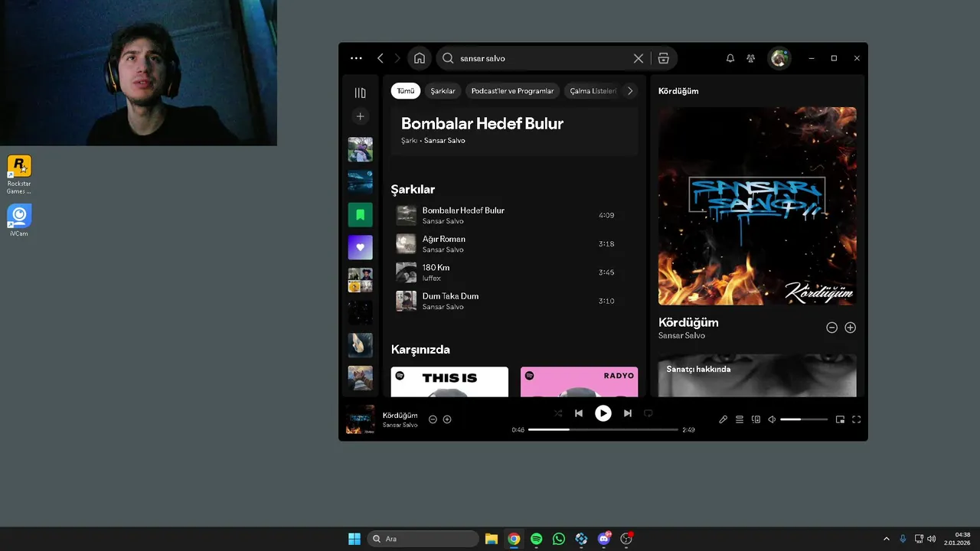
Task: Select Podcast'ler ve Programlar tab
Action: (x=512, y=91)
